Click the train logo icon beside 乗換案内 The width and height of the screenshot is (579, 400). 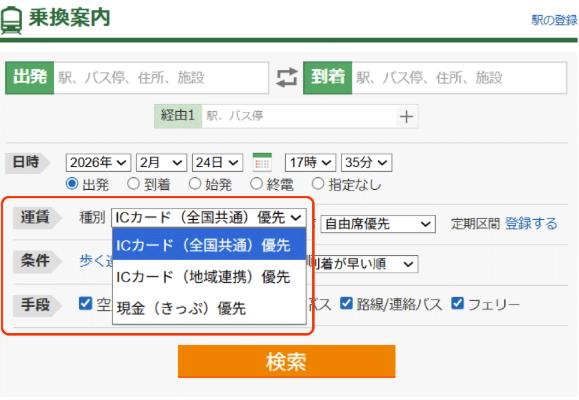(x=11, y=21)
